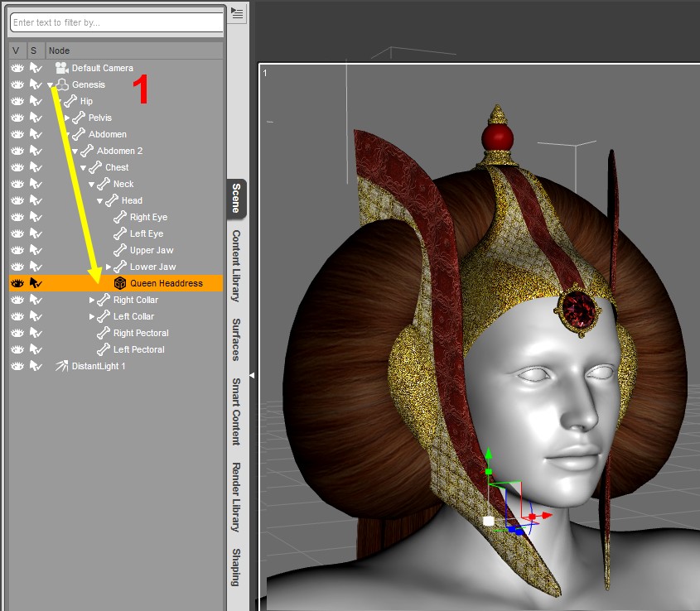The image size is (700, 611).
Task: Select the DistantLight 1 node label
Action: point(99,366)
